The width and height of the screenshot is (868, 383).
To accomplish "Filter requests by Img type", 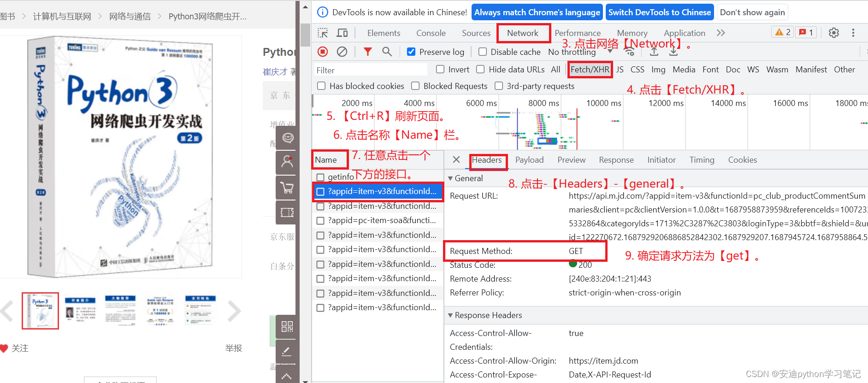I will (658, 69).
